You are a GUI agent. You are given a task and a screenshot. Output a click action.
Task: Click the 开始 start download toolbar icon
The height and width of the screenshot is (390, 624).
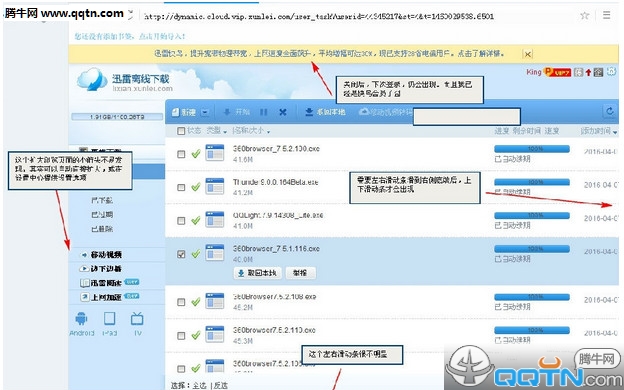tap(227, 112)
